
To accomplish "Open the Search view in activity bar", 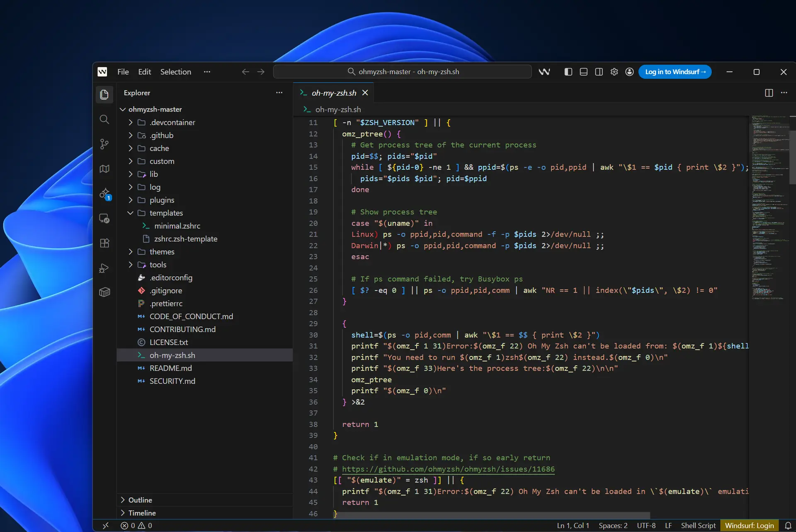I will click(x=104, y=120).
